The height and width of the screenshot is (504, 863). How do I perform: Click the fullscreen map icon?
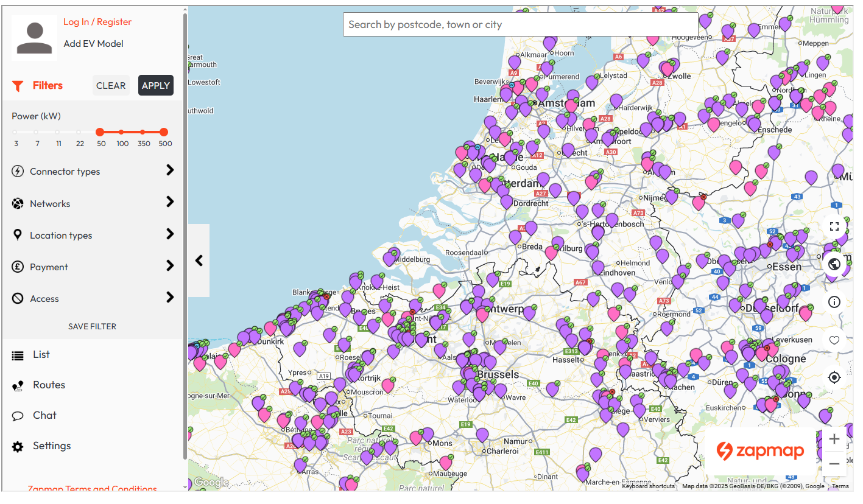tap(834, 226)
